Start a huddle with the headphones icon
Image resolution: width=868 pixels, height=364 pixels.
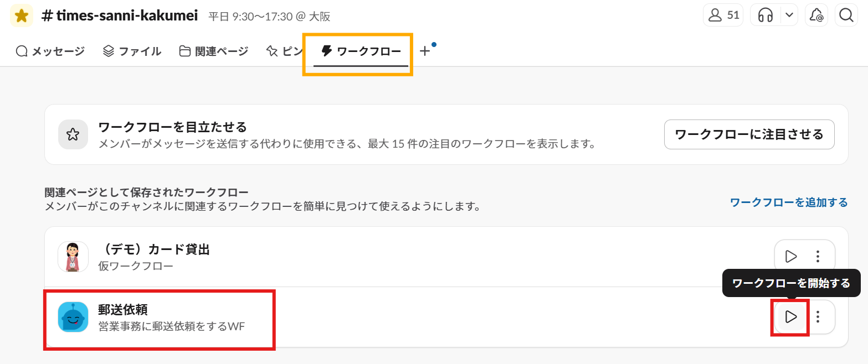(766, 15)
